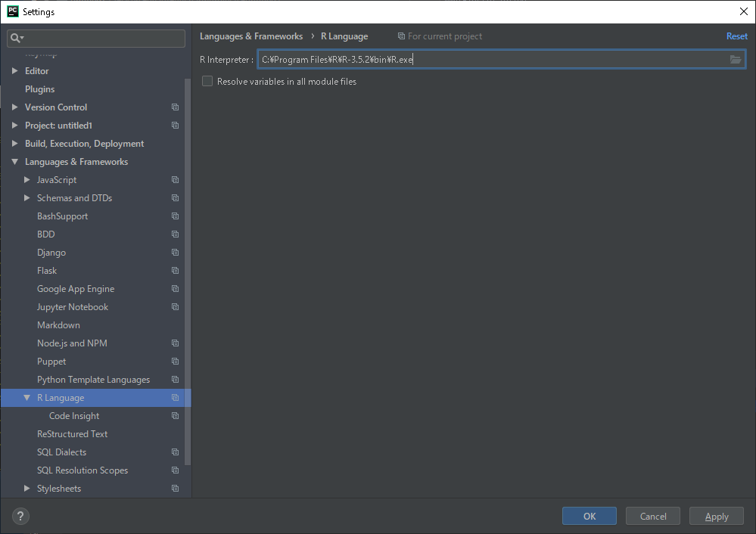Open Languages & Frameworks breadcrumb link
756x534 pixels.
click(251, 36)
